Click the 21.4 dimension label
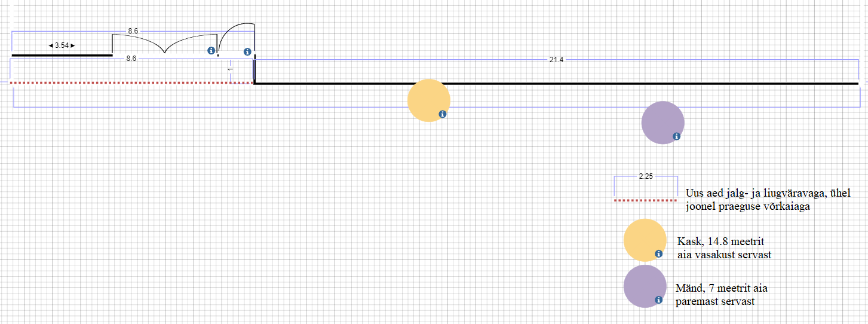 pos(556,60)
